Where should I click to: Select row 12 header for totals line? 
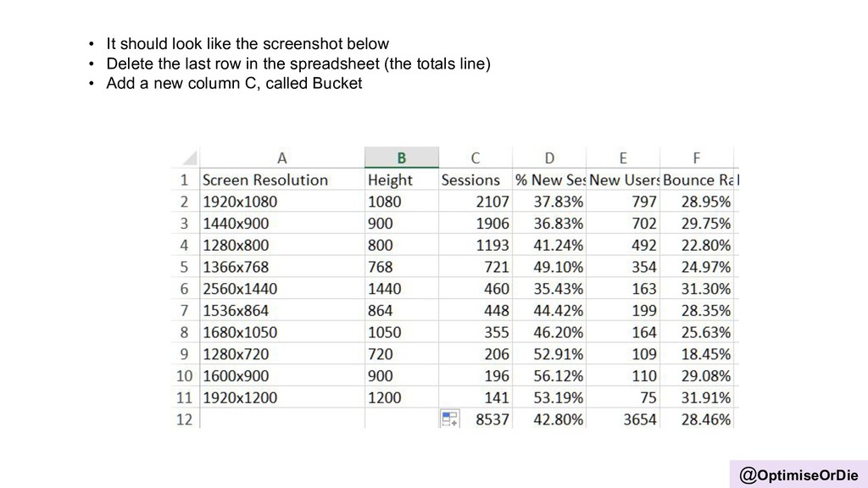pos(184,419)
